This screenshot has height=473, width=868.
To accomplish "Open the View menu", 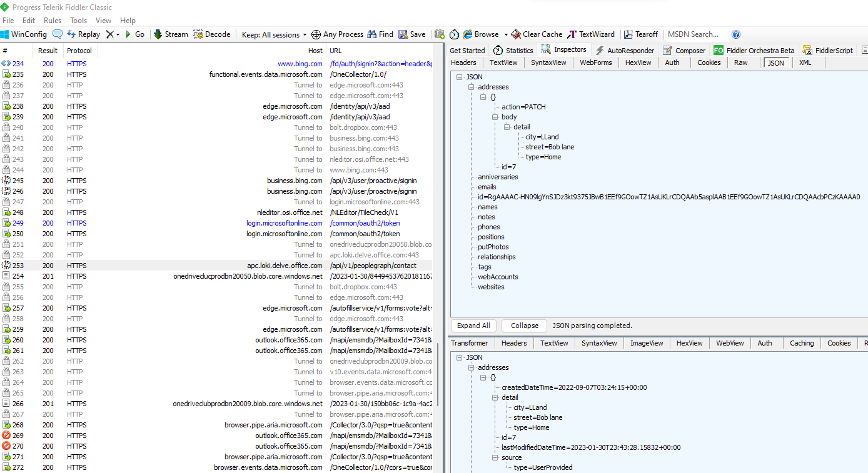I will (104, 21).
